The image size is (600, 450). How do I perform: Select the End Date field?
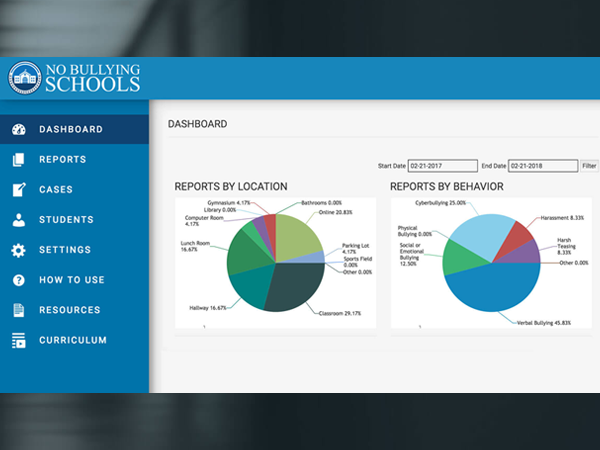point(543,166)
